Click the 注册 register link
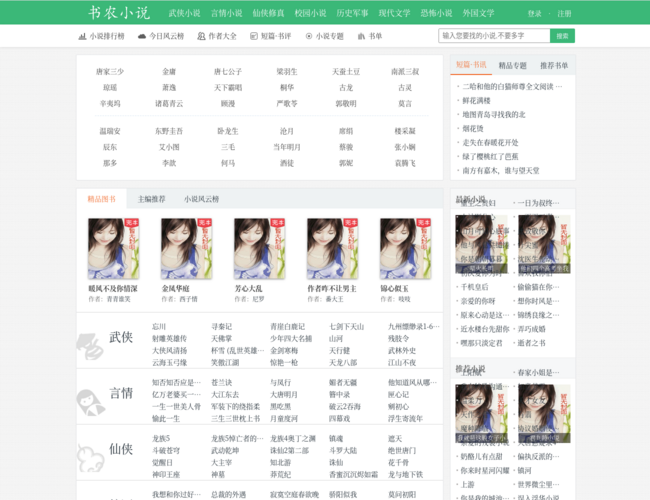The height and width of the screenshot is (500, 650). [564, 14]
